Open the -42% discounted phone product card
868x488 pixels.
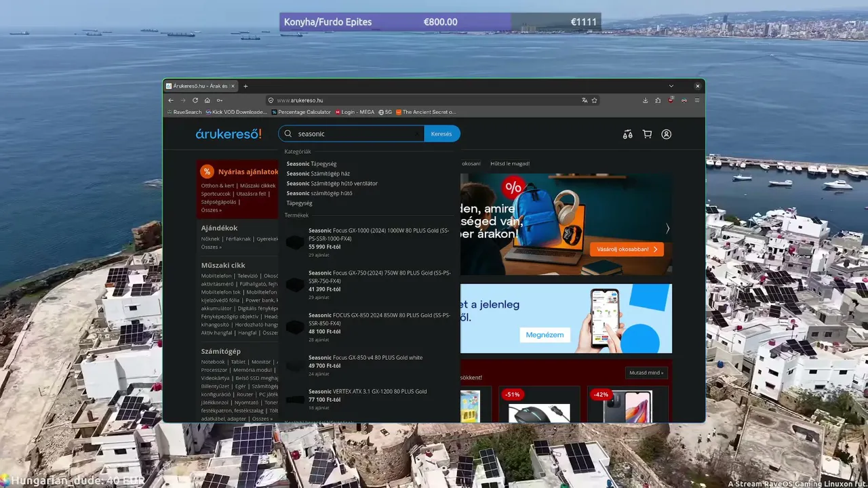coord(628,405)
